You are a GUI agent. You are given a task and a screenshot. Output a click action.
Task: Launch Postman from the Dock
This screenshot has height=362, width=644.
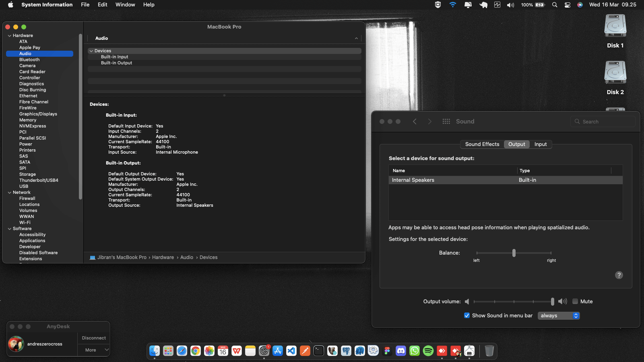305,351
